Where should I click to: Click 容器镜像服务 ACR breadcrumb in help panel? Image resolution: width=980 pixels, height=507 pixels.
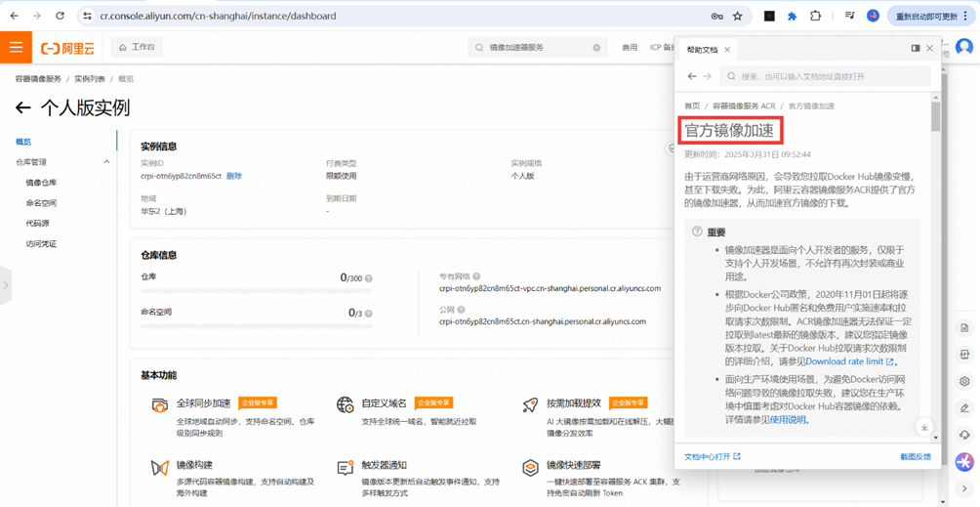744,106
